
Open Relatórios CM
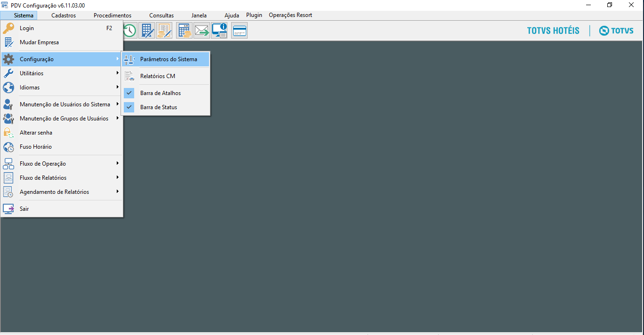[166, 76]
